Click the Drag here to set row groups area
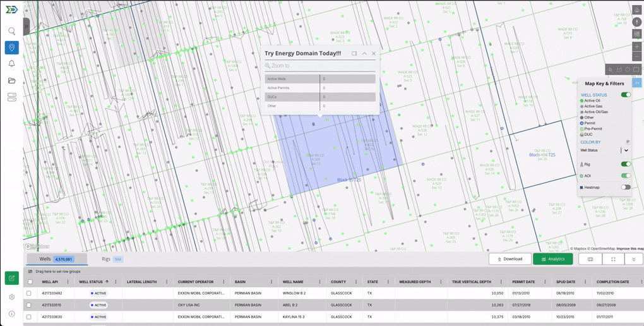Image resolution: width=644 pixels, height=326 pixels. (57, 272)
